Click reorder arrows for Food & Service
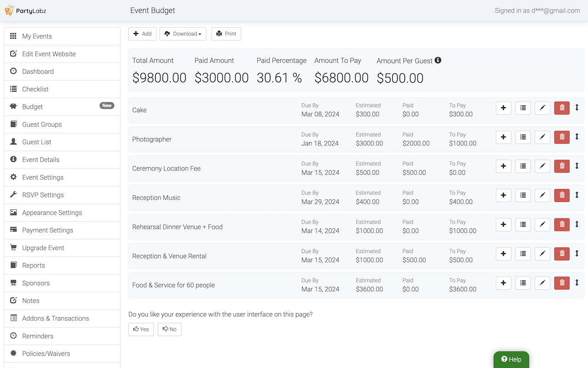Viewport: 588px width, 368px height. tap(577, 282)
